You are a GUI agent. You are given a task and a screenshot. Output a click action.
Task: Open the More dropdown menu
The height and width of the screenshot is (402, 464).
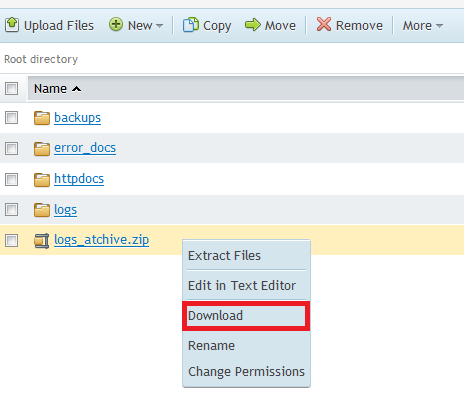click(423, 26)
